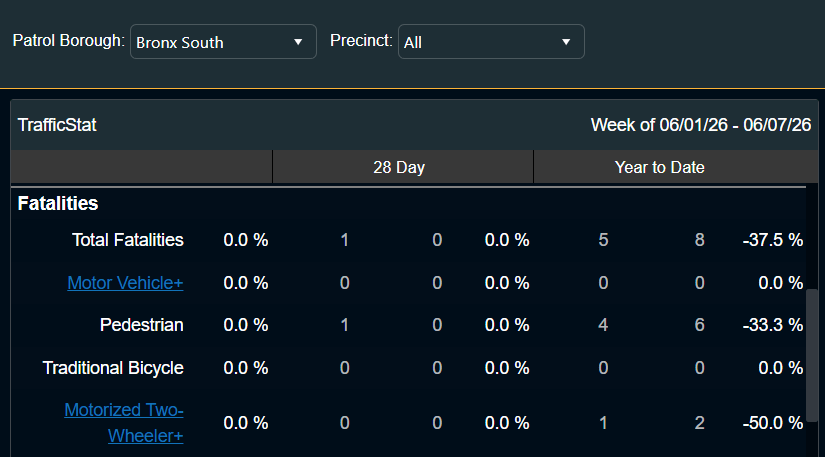This screenshot has height=457, width=825.
Task: Open the Motor Vehicle+ link
Action: [125, 283]
